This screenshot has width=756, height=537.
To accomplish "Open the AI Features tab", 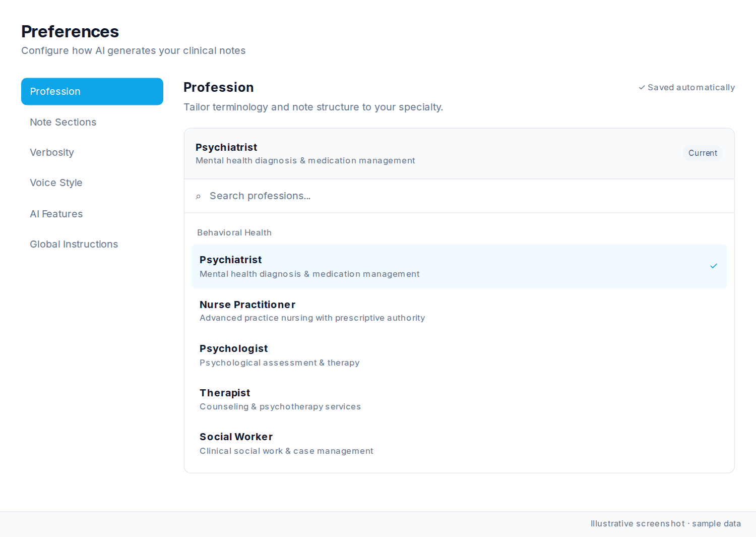I will (x=92, y=214).
